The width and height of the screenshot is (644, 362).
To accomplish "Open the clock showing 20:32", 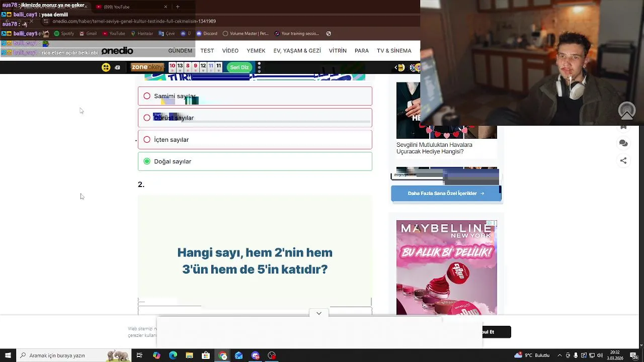I will (615, 355).
